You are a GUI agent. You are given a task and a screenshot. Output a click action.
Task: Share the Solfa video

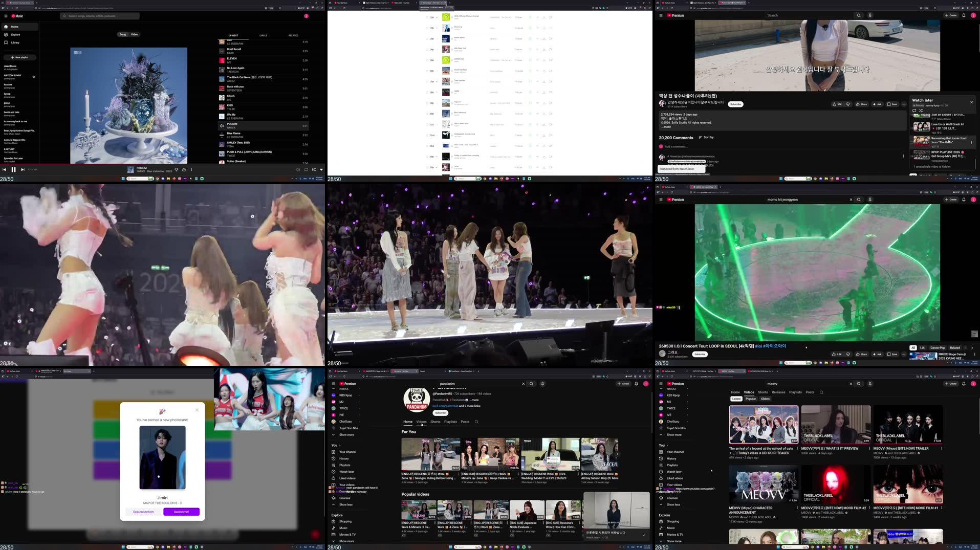861,104
